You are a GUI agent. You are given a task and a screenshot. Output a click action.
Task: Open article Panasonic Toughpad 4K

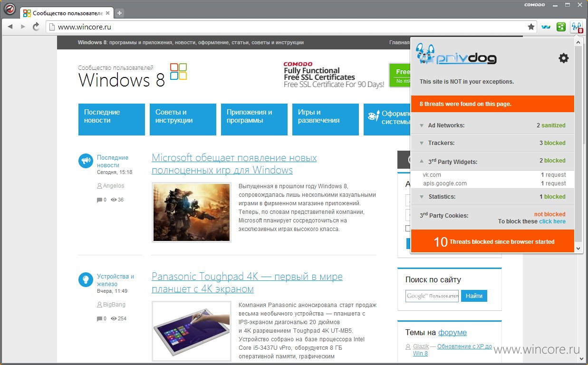(x=247, y=282)
